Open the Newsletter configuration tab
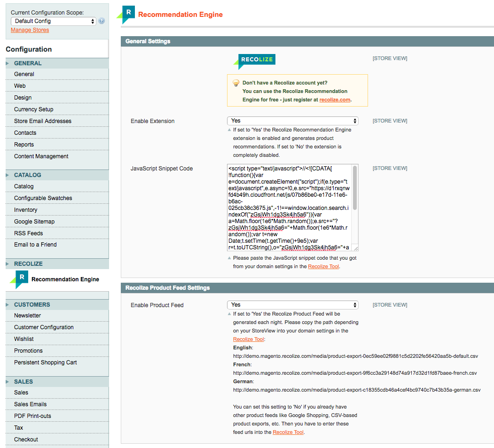 (57, 316)
